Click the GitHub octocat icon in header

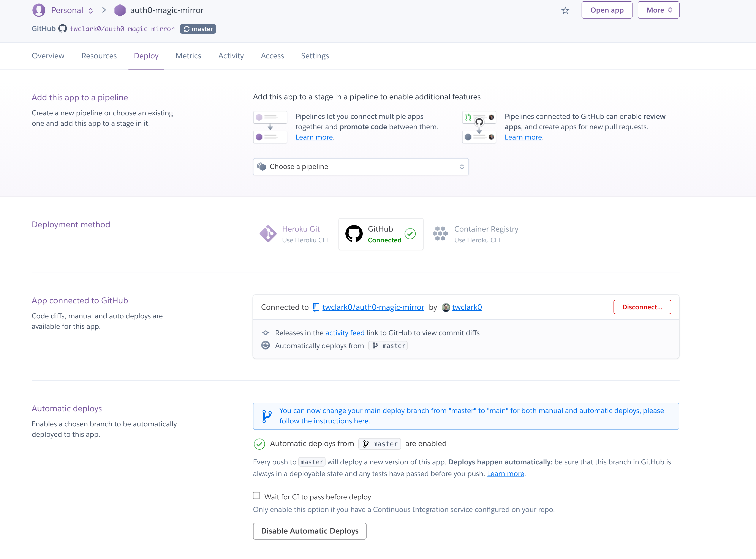click(63, 29)
